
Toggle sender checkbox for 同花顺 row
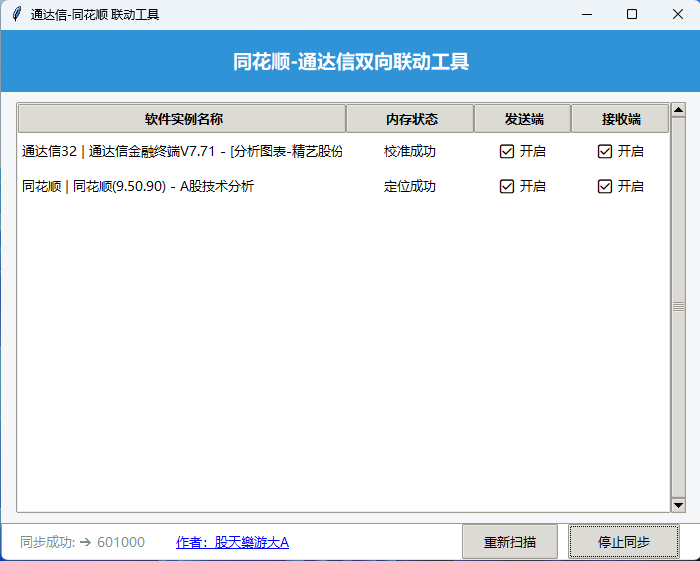pyautogui.click(x=507, y=186)
